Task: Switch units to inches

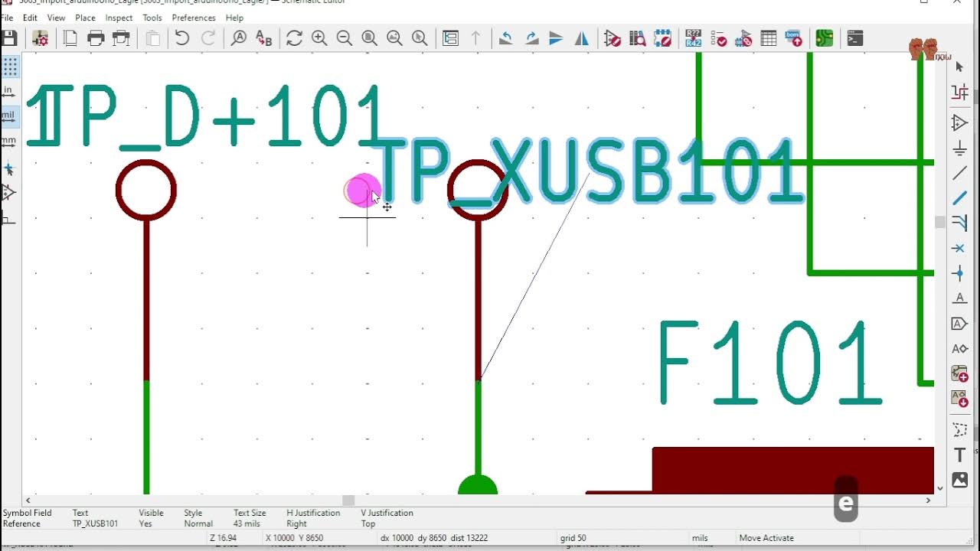Action: point(9,93)
